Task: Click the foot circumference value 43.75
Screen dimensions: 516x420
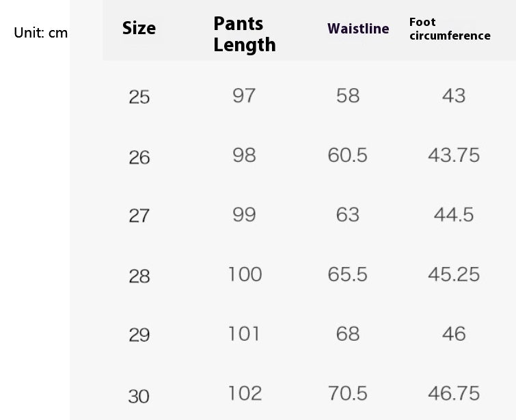Action: coord(453,156)
